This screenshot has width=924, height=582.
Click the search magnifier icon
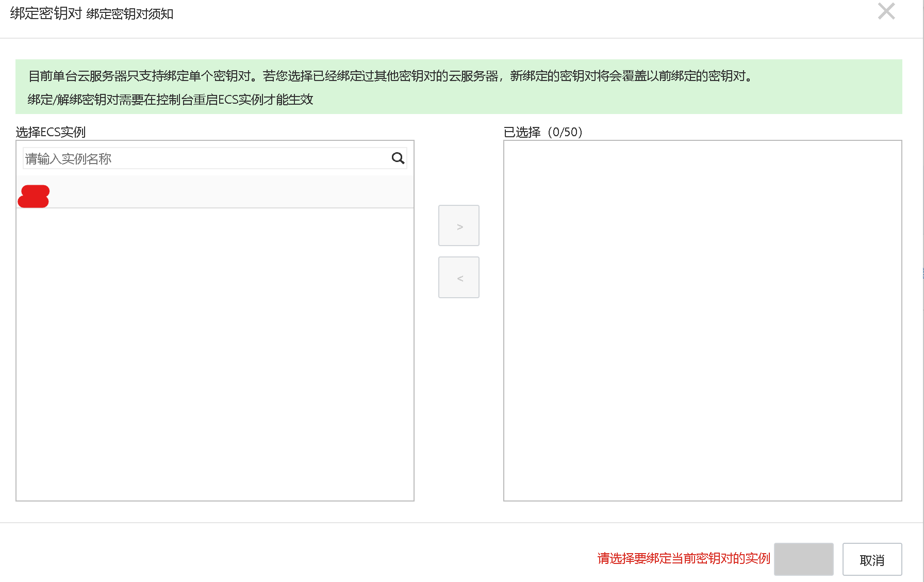(x=398, y=158)
